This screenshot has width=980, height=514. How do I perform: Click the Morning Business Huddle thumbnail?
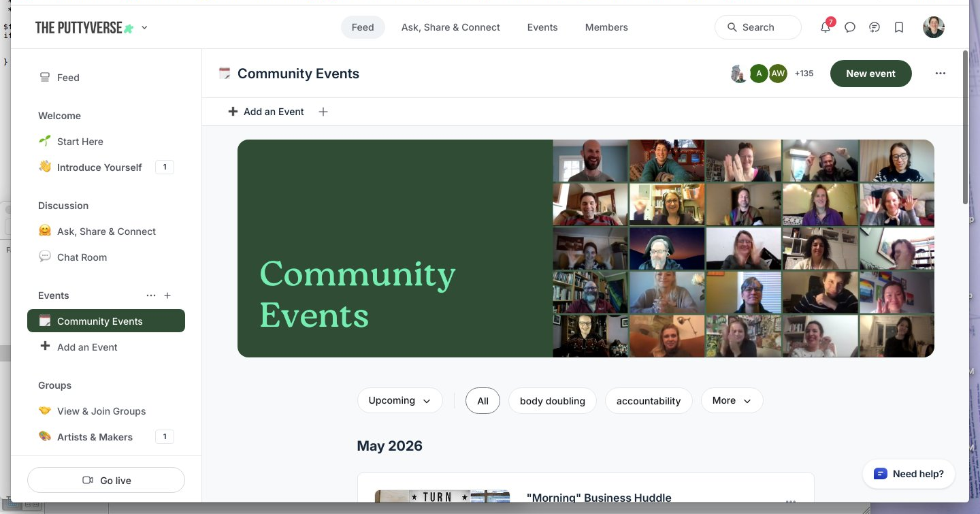(x=442, y=496)
